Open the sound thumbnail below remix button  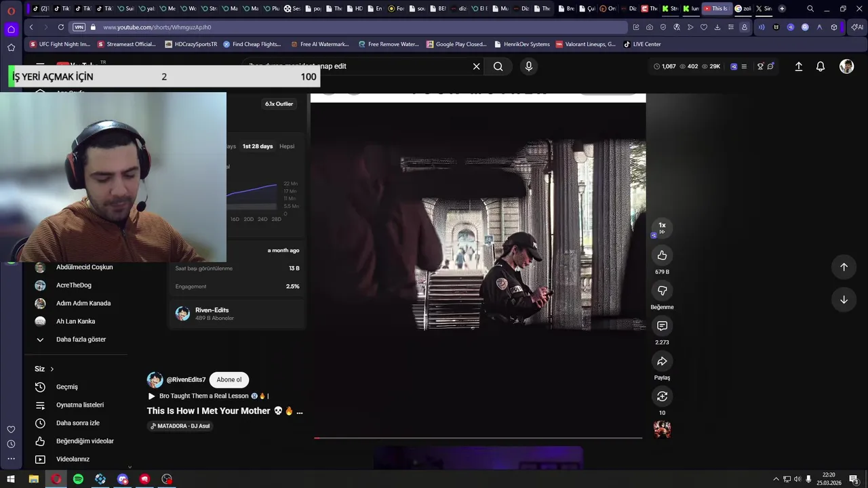coord(662,429)
